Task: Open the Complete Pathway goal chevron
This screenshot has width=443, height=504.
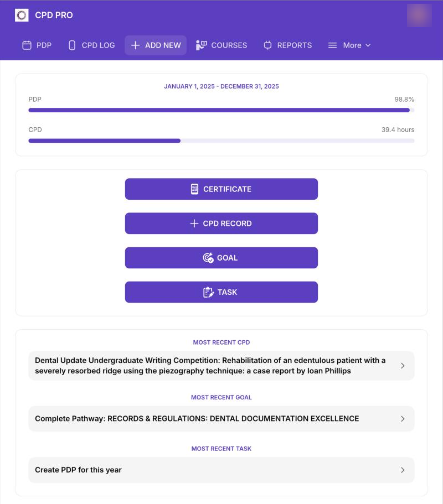Action: tap(403, 419)
